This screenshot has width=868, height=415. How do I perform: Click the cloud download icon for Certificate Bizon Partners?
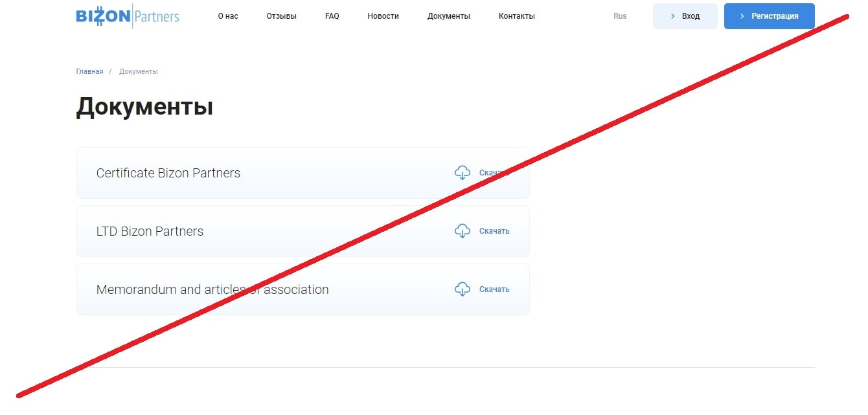click(463, 173)
